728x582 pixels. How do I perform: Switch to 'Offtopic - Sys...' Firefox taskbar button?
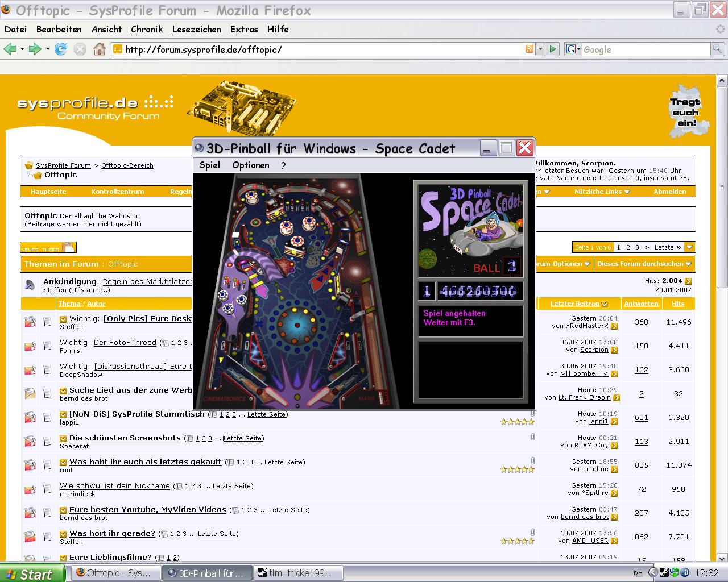(117, 573)
